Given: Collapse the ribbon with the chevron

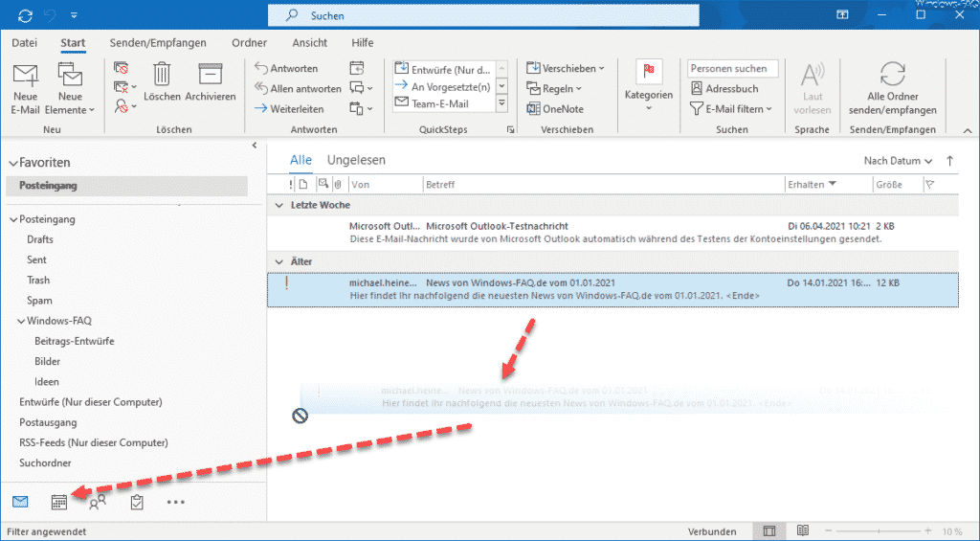Looking at the screenshot, I should coord(968,130).
